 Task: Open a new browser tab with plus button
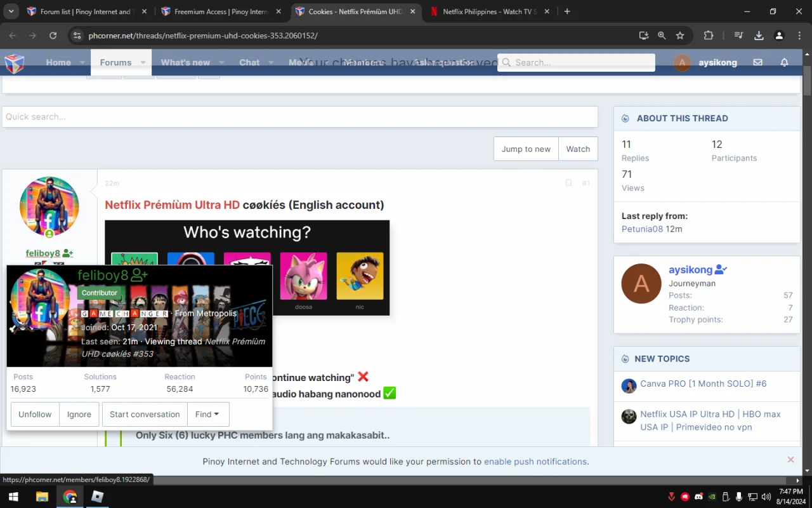tap(567, 11)
